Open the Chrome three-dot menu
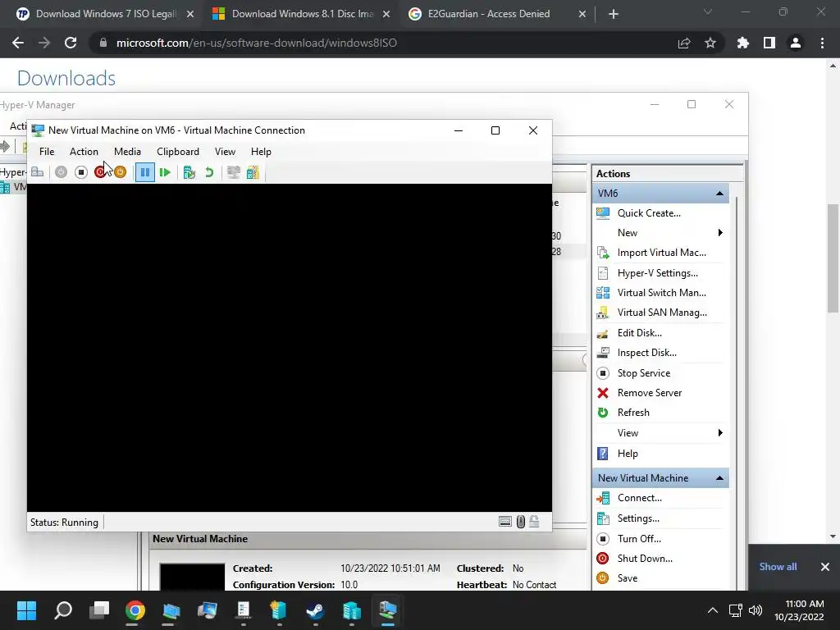The width and height of the screenshot is (840, 630). click(x=822, y=43)
